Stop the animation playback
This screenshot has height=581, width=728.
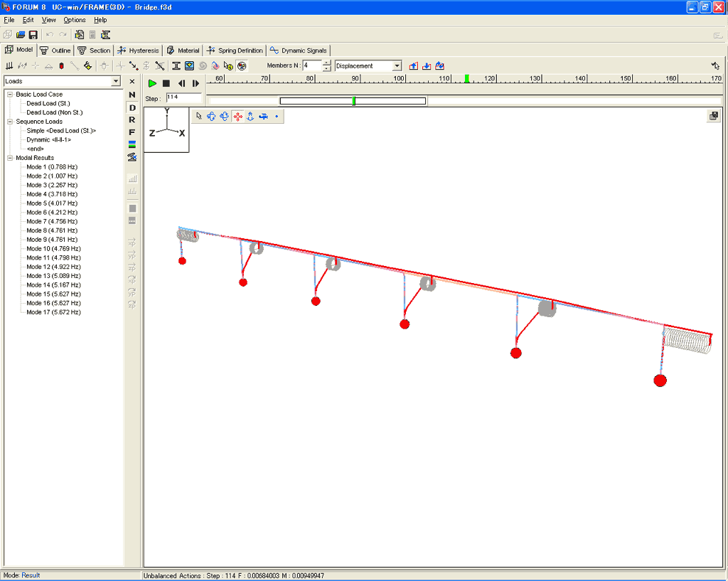point(166,84)
